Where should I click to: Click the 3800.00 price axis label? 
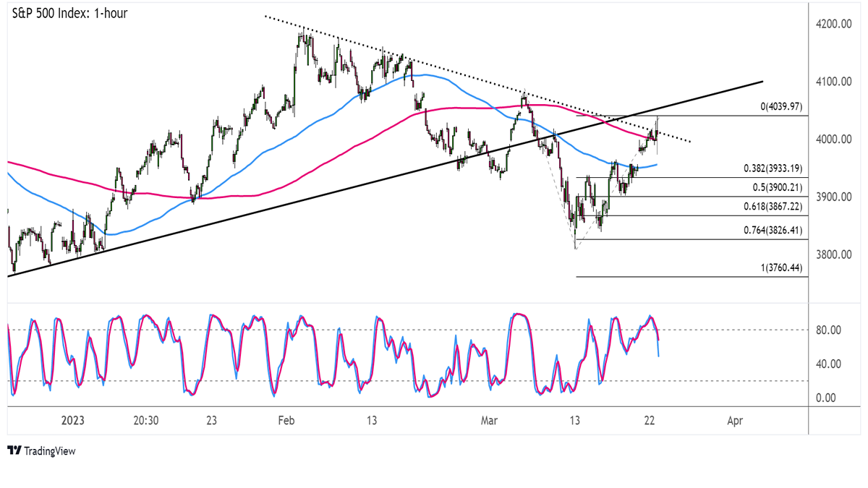(833, 255)
